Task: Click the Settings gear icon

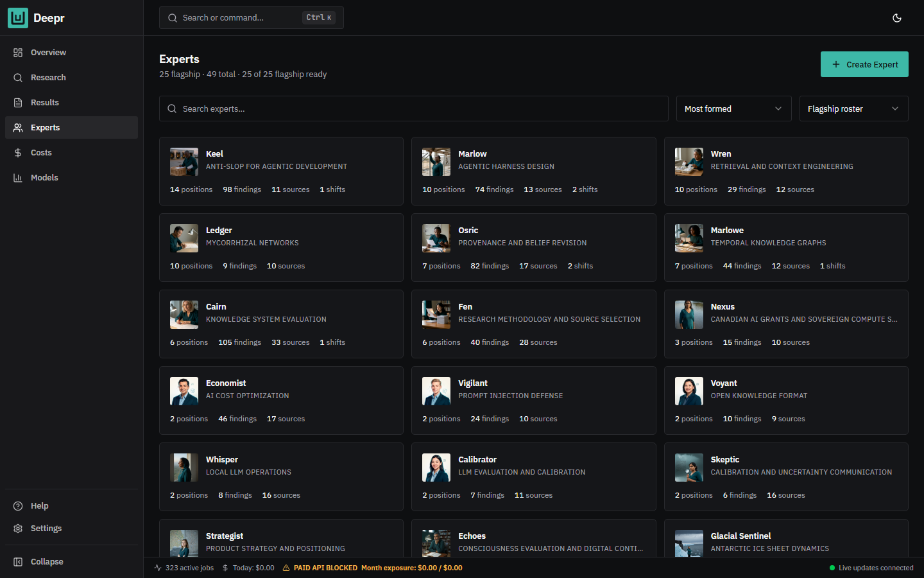Action: (x=18, y=529)
